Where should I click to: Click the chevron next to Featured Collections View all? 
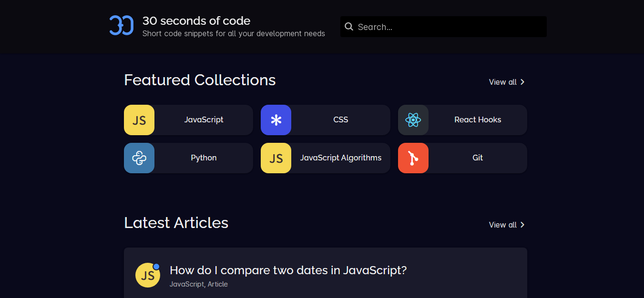pyautogui.click(x=522, y=82)
